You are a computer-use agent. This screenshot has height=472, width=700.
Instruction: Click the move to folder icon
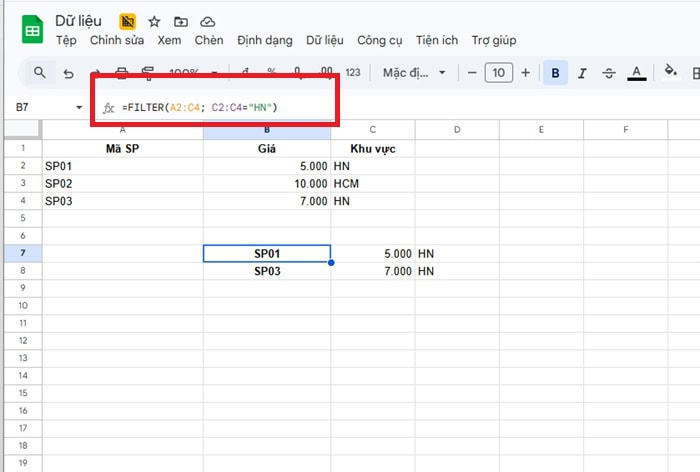coord(180,22)
